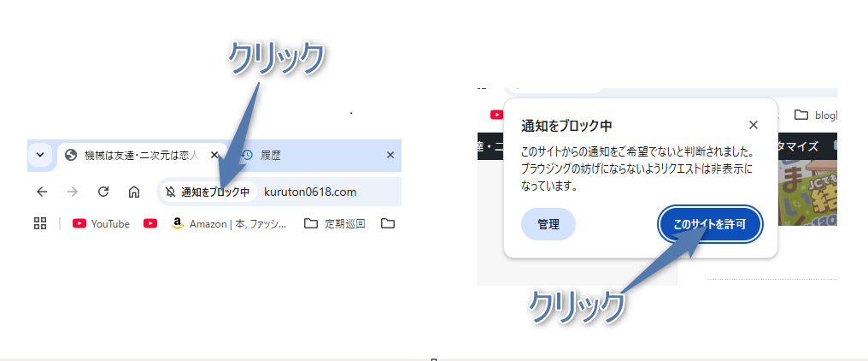
Task: Close the 履歴 tab
Action: point(390,155)
